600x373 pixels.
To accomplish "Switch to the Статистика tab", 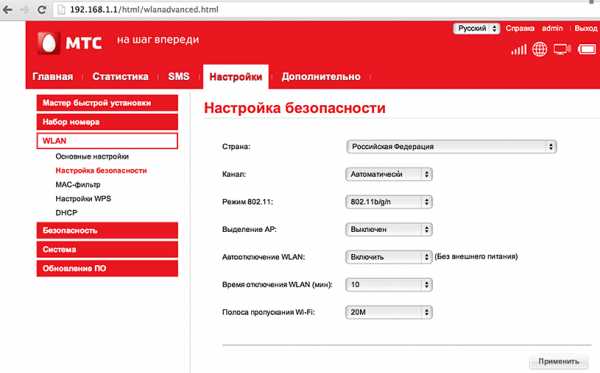I will click(x=120, y=77).
